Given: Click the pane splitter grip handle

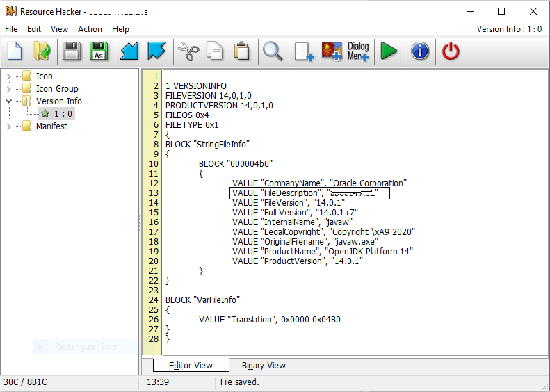Looking at the screenshot, I should (140, 222).
